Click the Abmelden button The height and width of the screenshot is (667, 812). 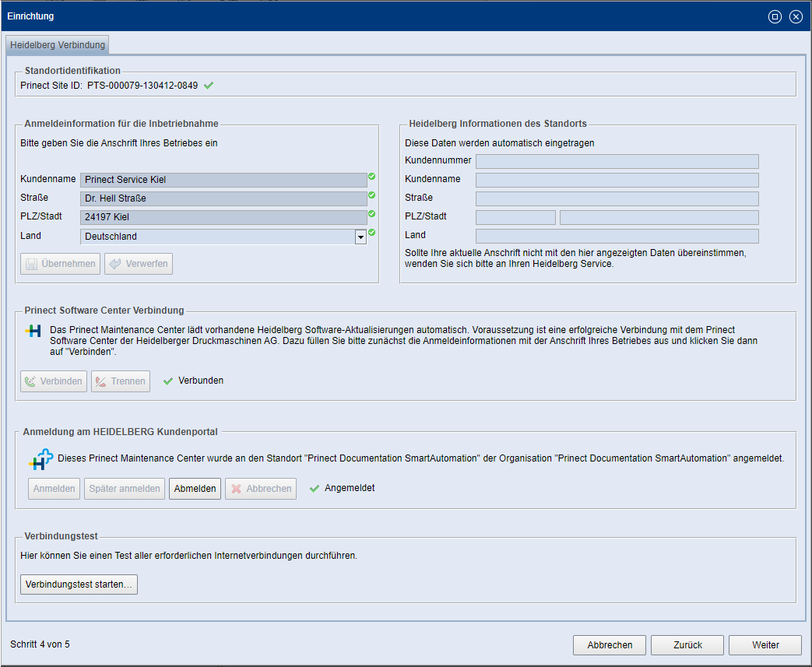195,489
